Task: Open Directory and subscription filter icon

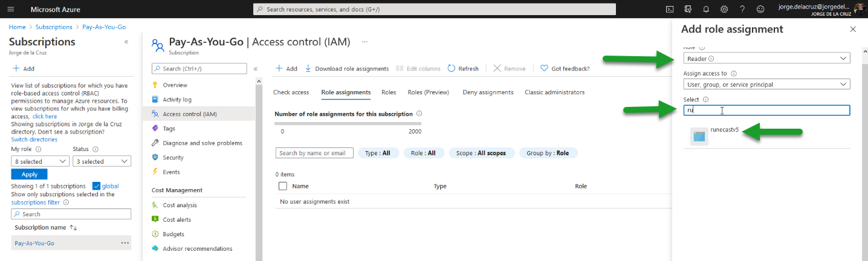Action: tap(688, 9)
